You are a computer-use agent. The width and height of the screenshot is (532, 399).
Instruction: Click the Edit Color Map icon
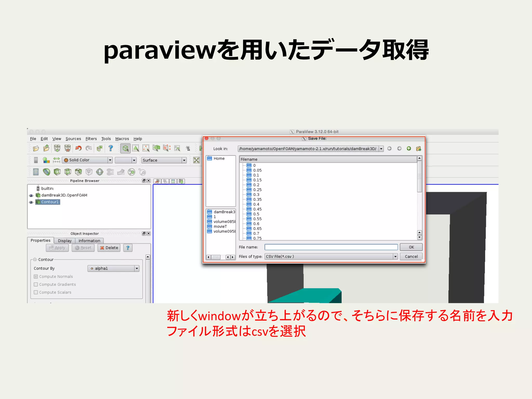[x=46, y=160]
